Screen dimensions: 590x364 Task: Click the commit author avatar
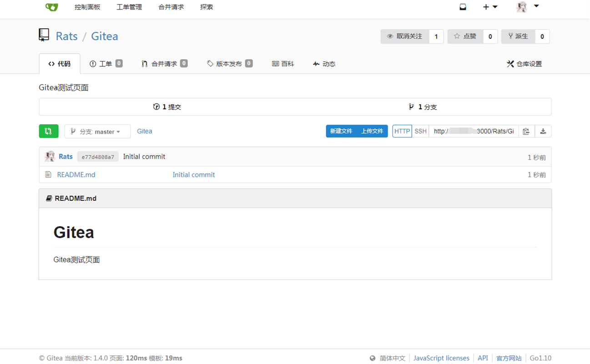click(50, 157)
